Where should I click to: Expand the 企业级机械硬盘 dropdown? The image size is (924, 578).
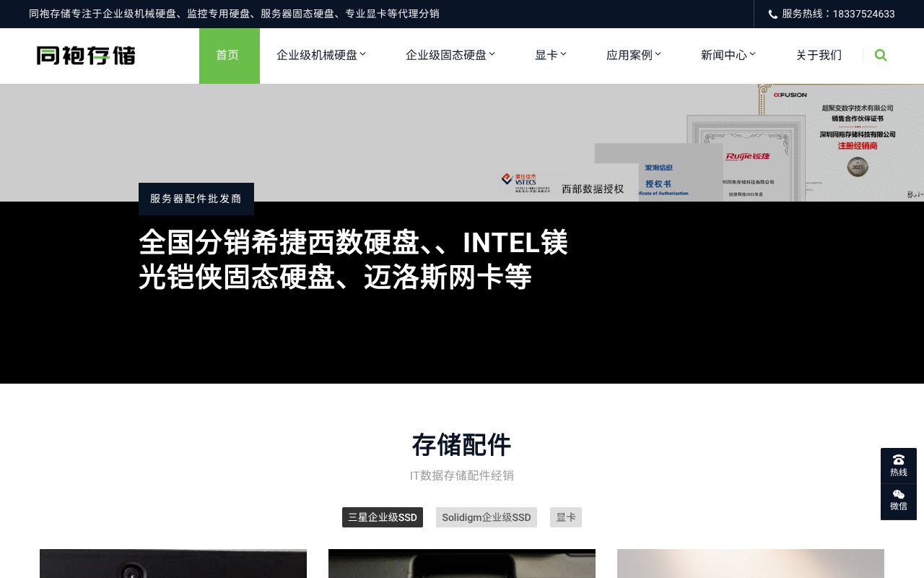click(321, 54)
